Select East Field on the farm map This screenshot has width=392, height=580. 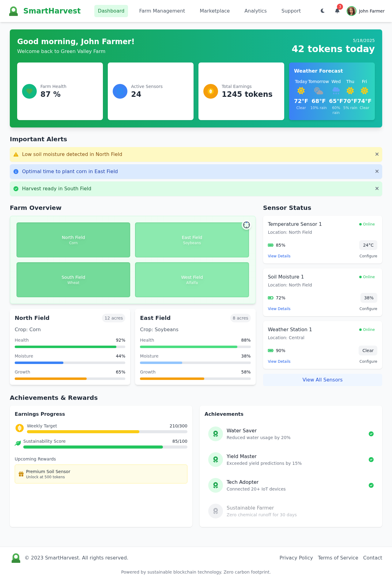point(192,240)
